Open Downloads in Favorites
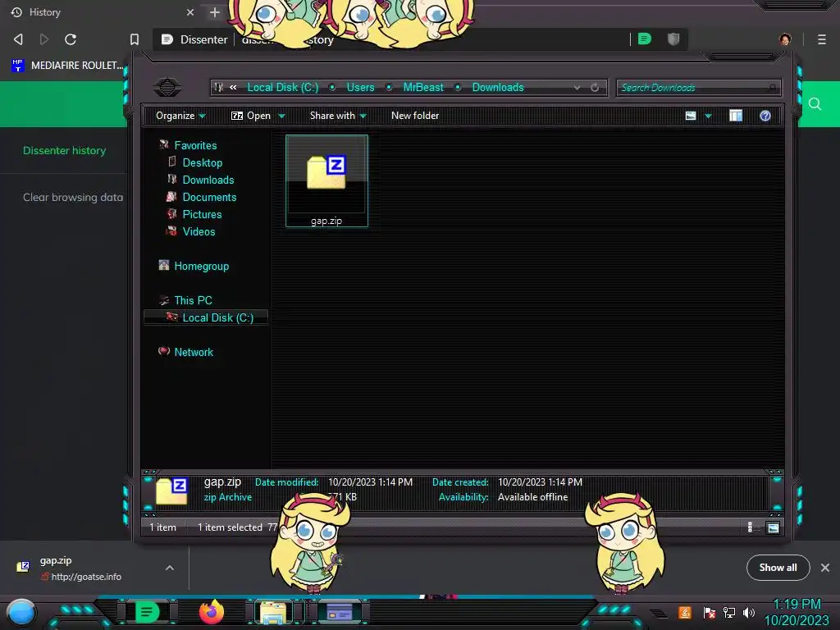The width and height of the screenshot is (840, 630). pyautogui.click(x=208, y=180)
